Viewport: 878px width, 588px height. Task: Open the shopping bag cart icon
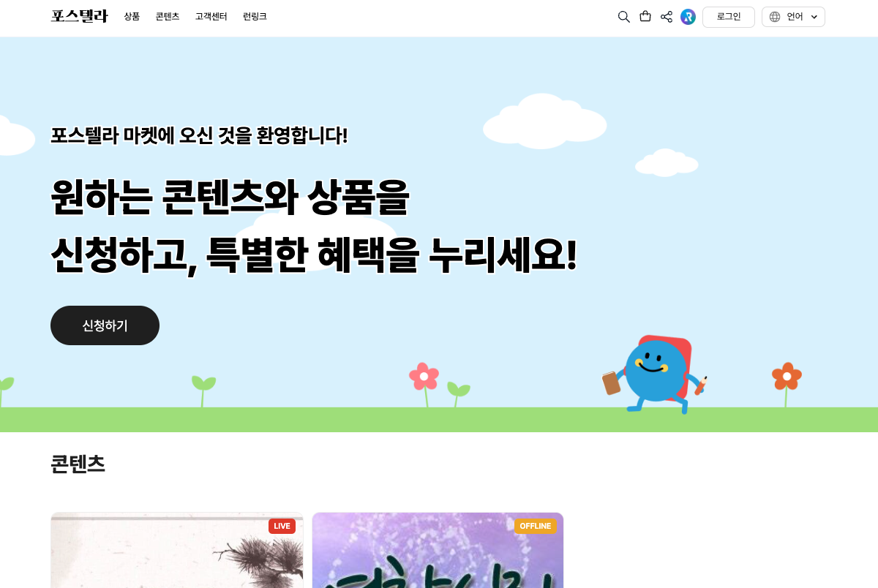point(645,16)
